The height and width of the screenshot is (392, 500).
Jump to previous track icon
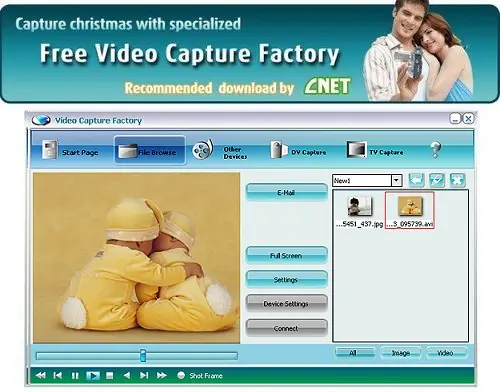[58, 376]
